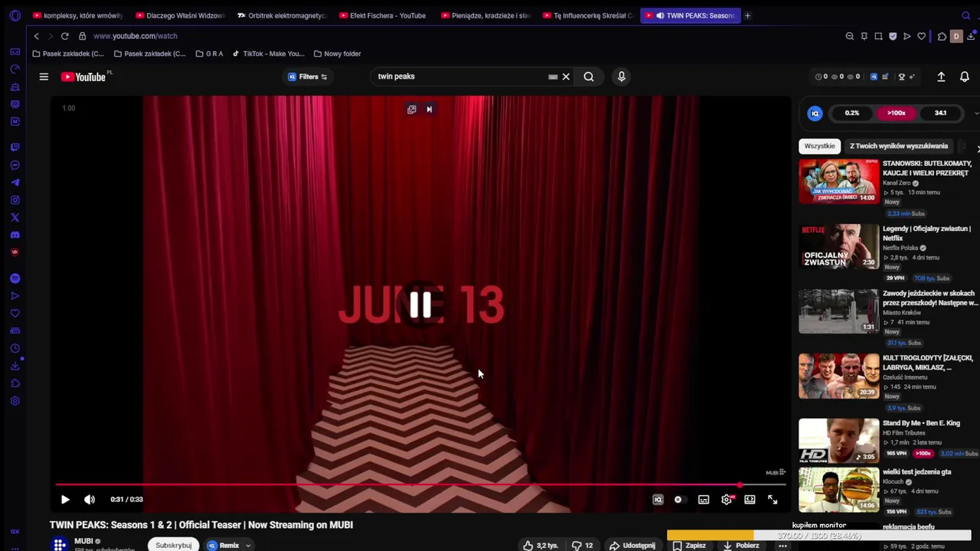
Task: Mute the video volume speaker
Action: click(x=90, y=500)
